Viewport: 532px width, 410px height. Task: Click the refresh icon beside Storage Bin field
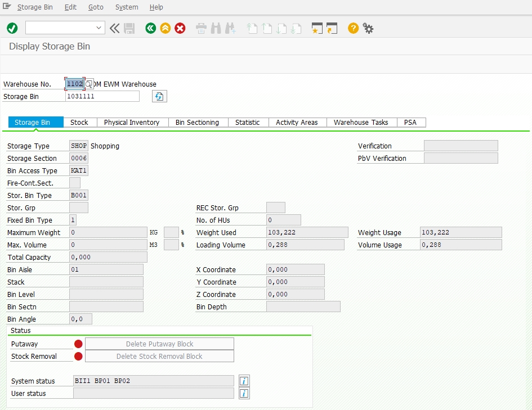click(159, 97)
